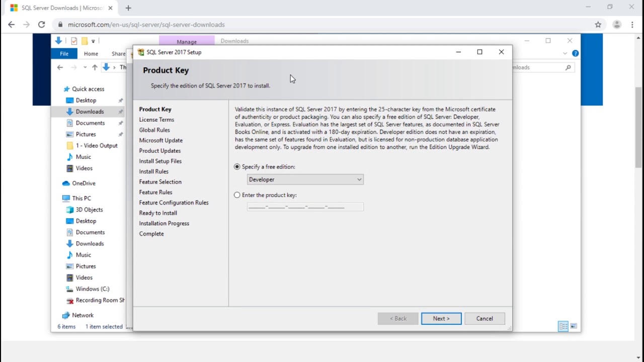
Task: Click the Recording Room network drive icon
Action: [70, 301]
